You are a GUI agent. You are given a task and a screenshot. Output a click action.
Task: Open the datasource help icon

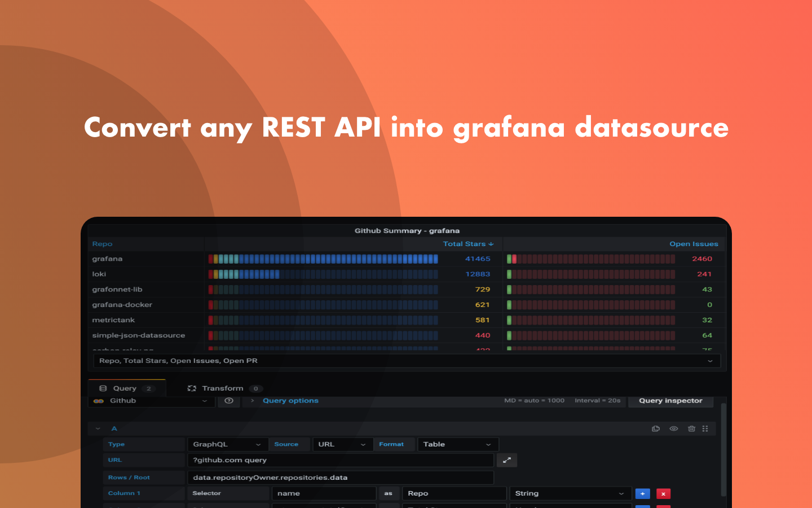[x=228, y=401]
